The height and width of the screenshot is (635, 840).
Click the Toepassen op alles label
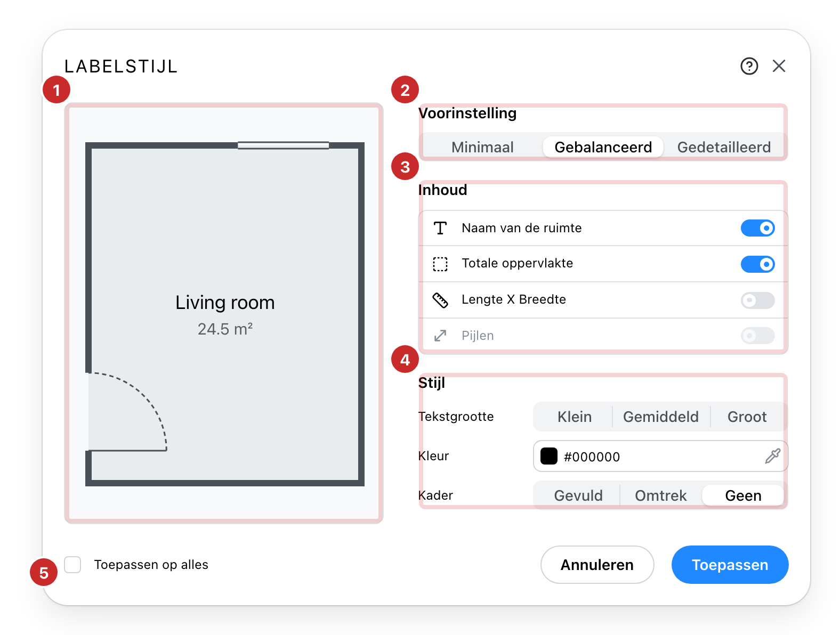151,565
